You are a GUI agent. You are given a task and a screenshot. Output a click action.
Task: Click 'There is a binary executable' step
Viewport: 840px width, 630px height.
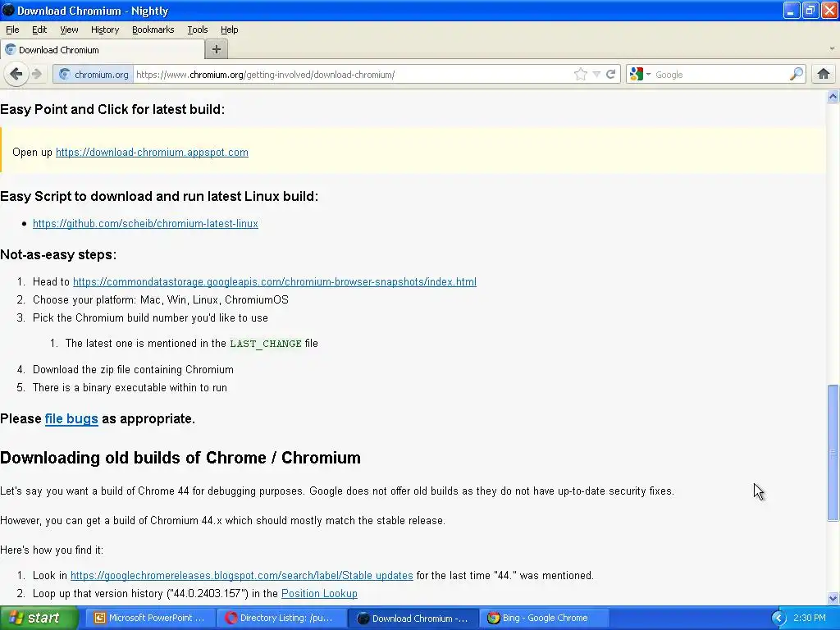click(130, 387)
